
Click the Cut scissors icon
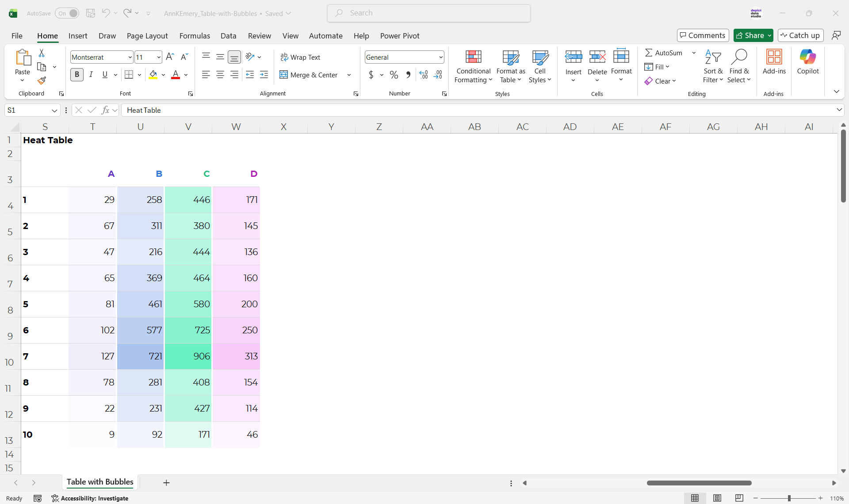(42, 53)
